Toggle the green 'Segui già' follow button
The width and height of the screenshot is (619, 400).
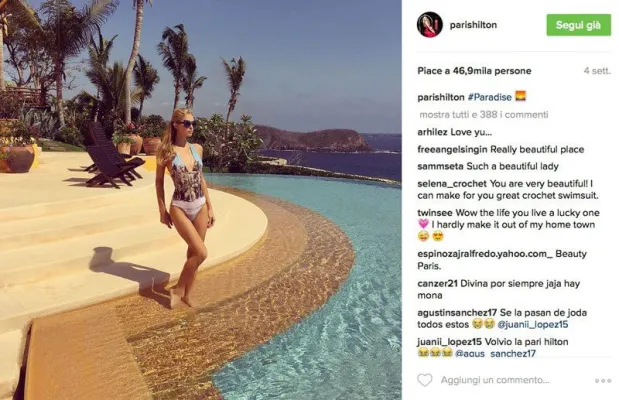point(578,25)
